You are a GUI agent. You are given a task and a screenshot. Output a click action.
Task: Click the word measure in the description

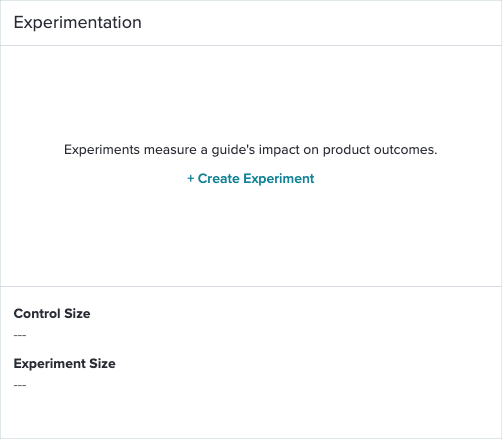point(170,150)
